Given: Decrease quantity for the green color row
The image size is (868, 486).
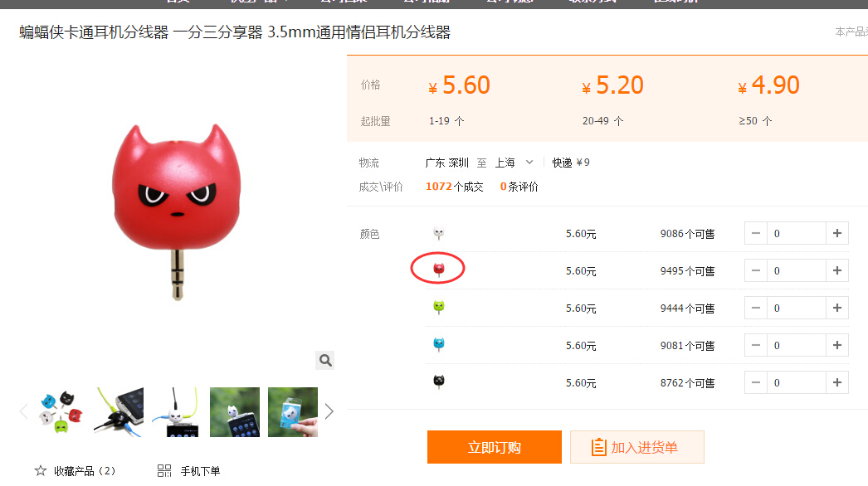Looking at the screenshot, I should [x=755, y=309].
